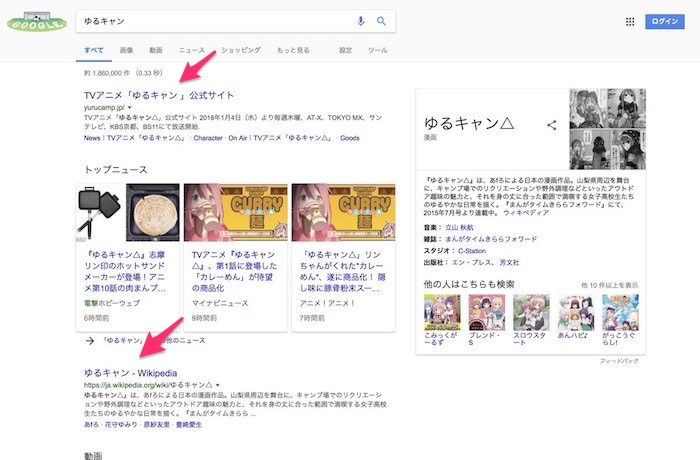Click the magnifying glass search icon
Viewport: 700px width, 460px height.
coord(381,21)
